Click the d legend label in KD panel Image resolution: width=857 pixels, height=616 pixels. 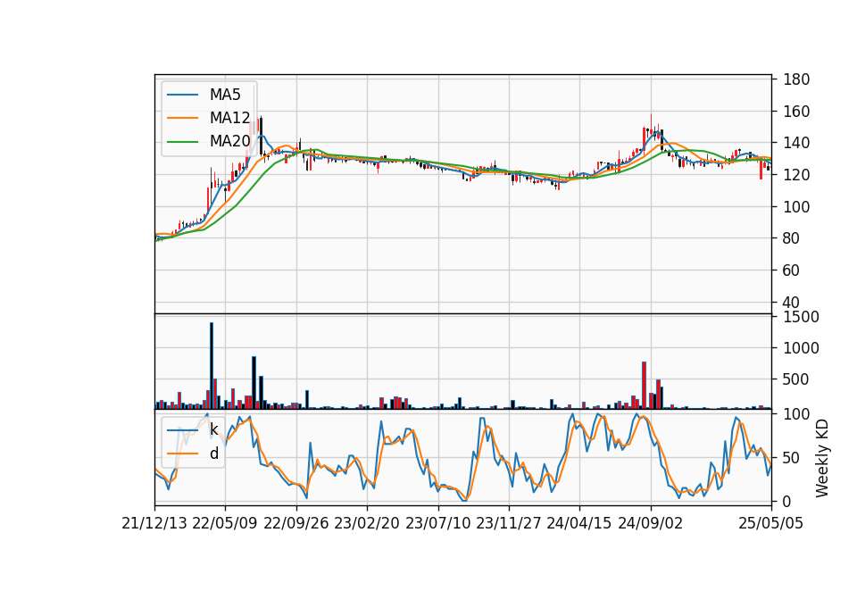213,454
